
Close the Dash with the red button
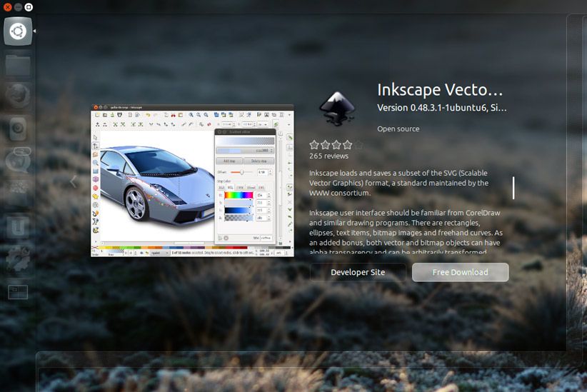[7, 6]
